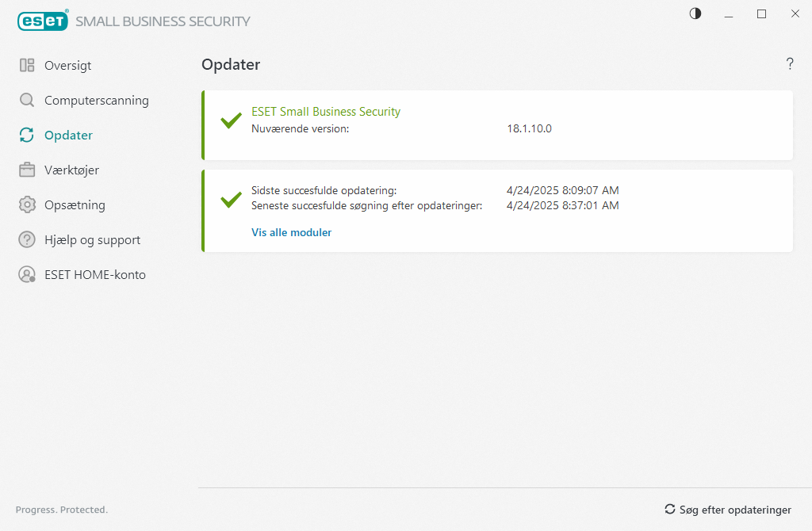Open the help question mark icon
Screen dimensions: 812x531
[790, 64]
